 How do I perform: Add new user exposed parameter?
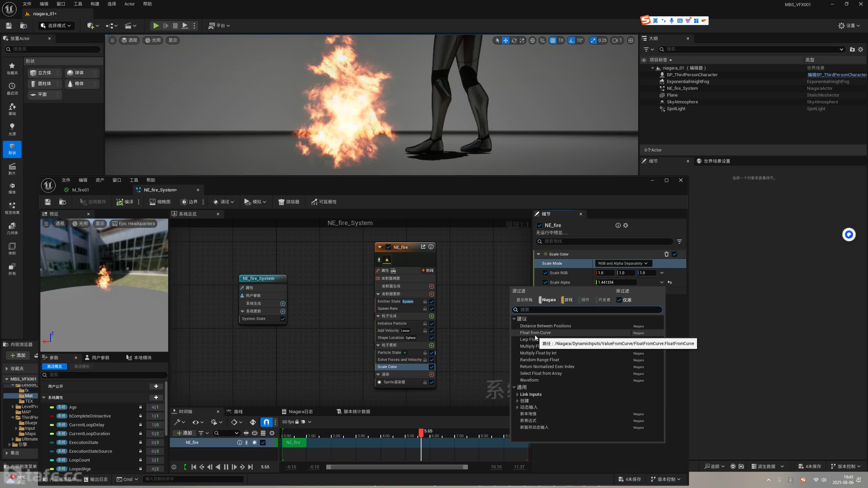[156, 386]
